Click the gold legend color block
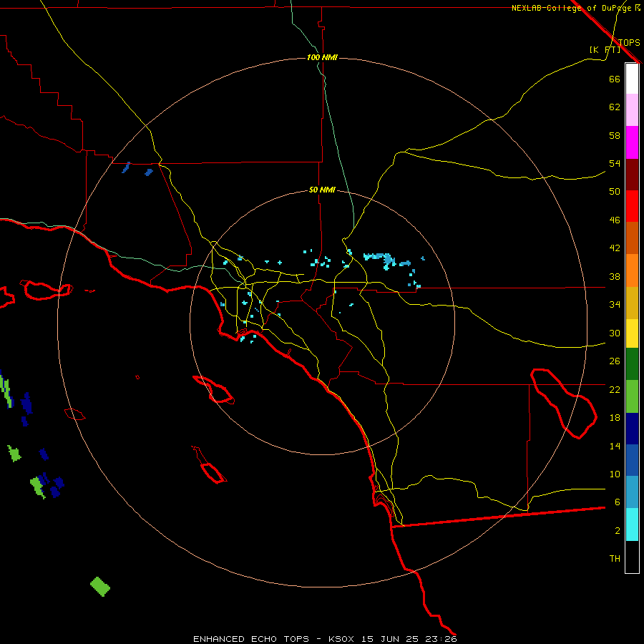644x644 pixels. (x=632, y=302)
